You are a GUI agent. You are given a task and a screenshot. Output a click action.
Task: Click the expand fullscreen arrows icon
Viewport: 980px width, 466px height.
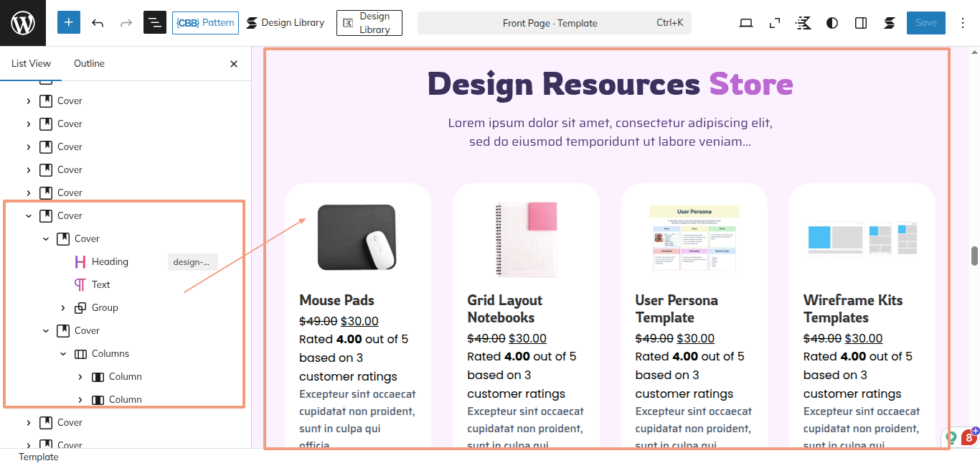(775, 23)
